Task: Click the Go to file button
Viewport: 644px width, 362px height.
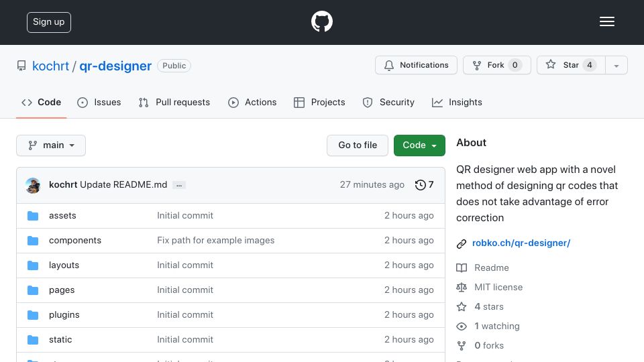Action: click(x=358, y=145)
